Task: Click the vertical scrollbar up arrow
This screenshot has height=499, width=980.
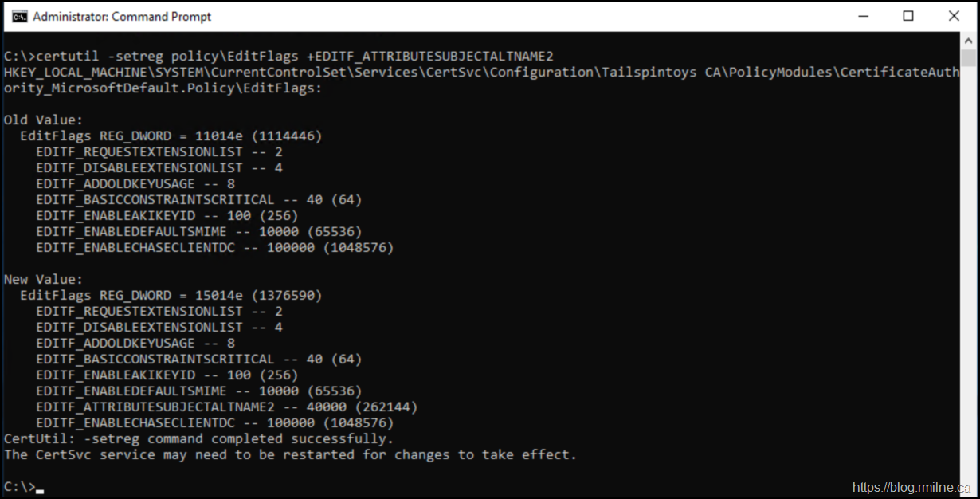Action: click(x=968, y=41)
